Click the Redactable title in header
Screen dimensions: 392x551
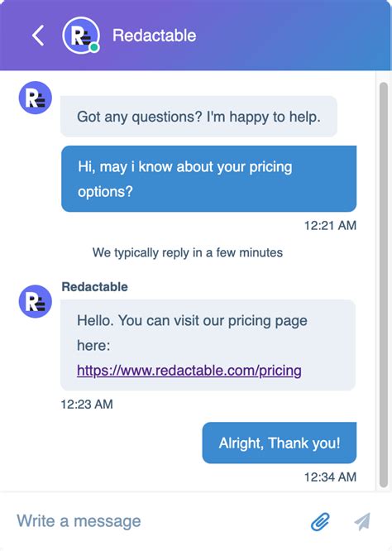point(154,36)
